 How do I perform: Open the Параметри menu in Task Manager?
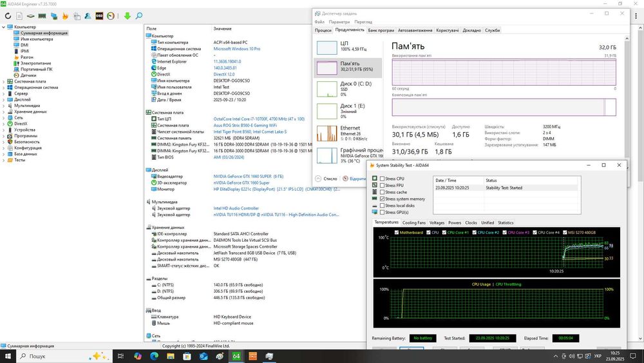[x=339, y=22]
